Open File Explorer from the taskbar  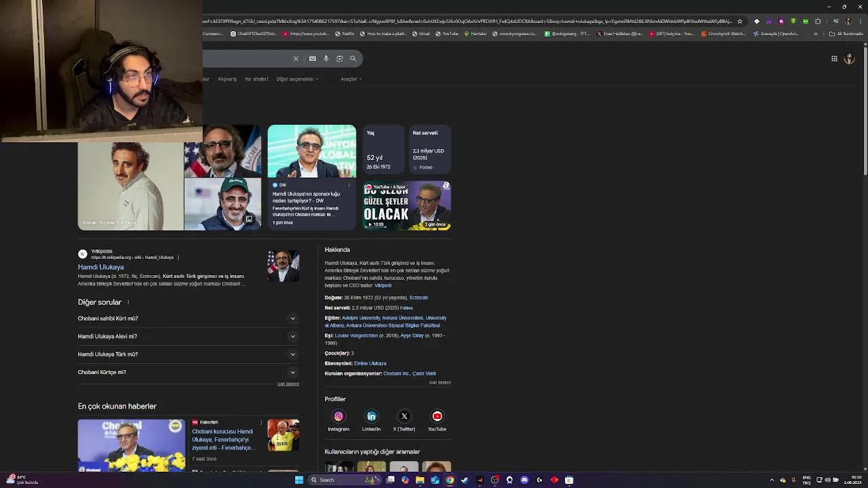[420, 480]
